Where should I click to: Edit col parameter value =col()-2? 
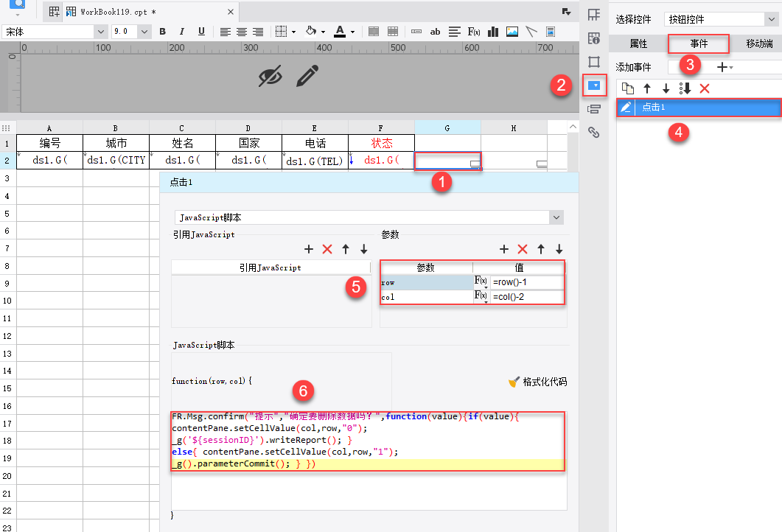(527, 297)
